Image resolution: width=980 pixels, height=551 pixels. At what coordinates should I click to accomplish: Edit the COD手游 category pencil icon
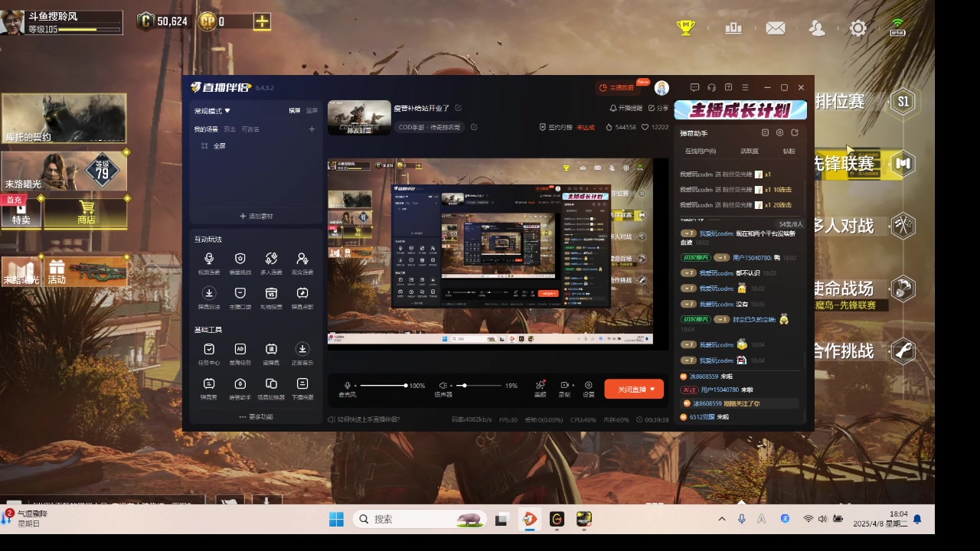[474, 127]
